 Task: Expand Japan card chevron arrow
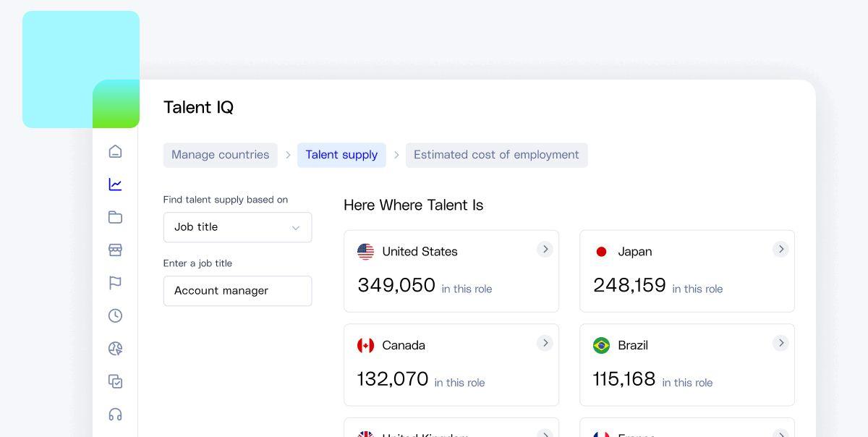(780, 250)
